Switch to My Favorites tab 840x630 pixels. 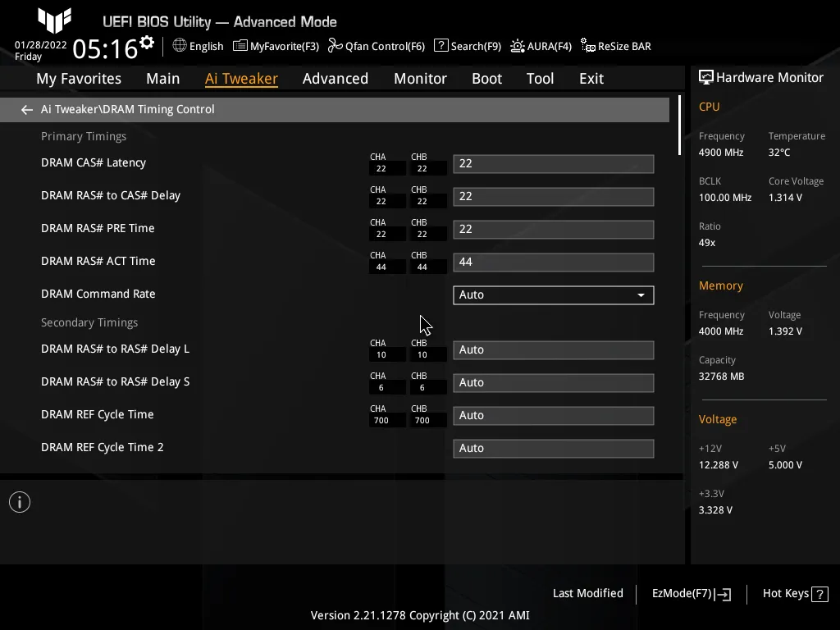79,79
